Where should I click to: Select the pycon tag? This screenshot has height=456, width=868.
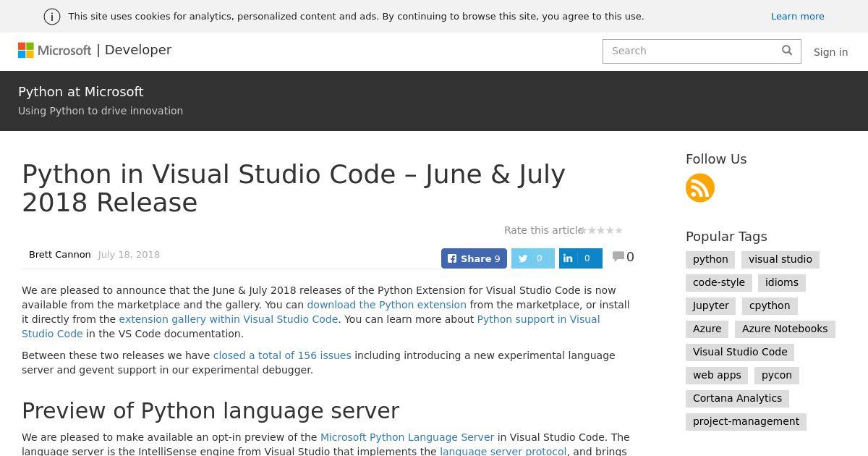(777, 376)
